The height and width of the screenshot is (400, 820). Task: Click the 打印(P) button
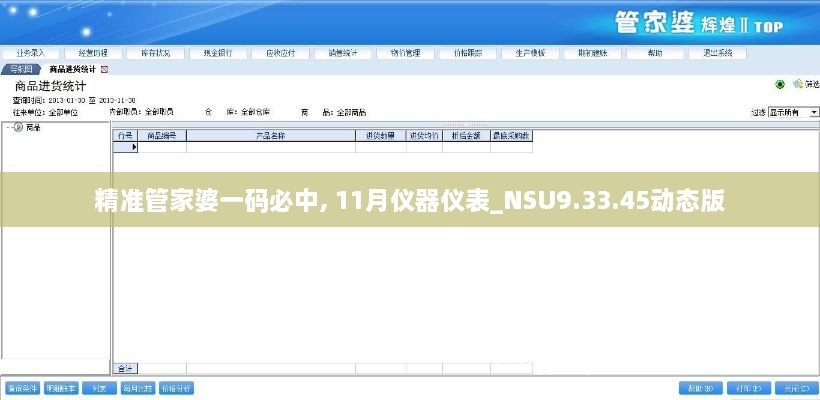pyautogui.click(x=748, y=388)
